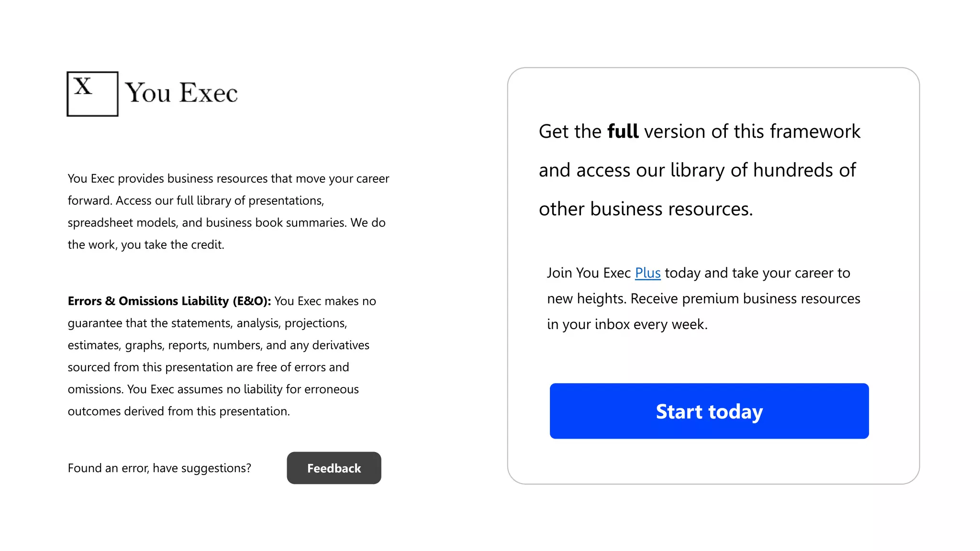Open the Plus hyperlink
The height and width of the screenshot is (551, 980).
pos(647,273)
